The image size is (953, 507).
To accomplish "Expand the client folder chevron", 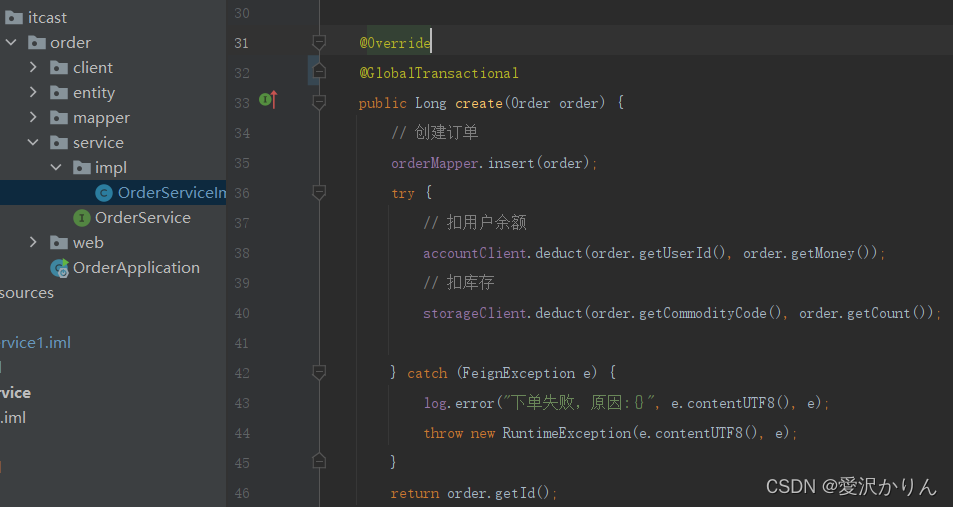I will point(33,67).
